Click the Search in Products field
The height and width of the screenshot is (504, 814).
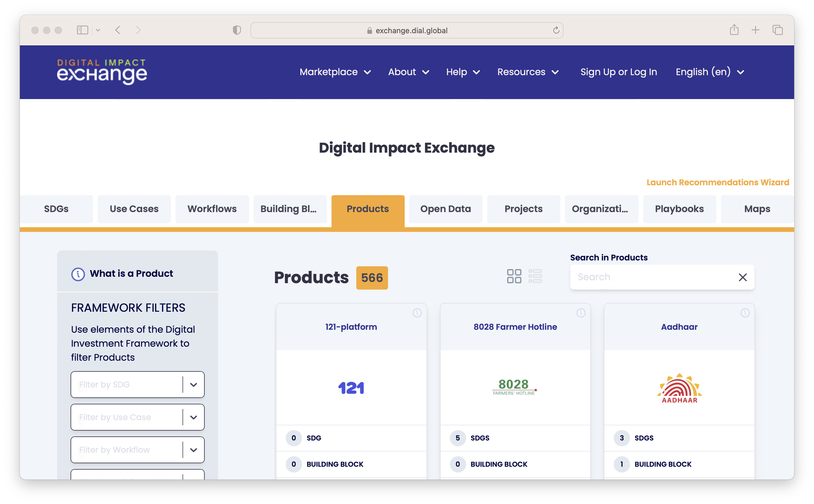(650, 277)
